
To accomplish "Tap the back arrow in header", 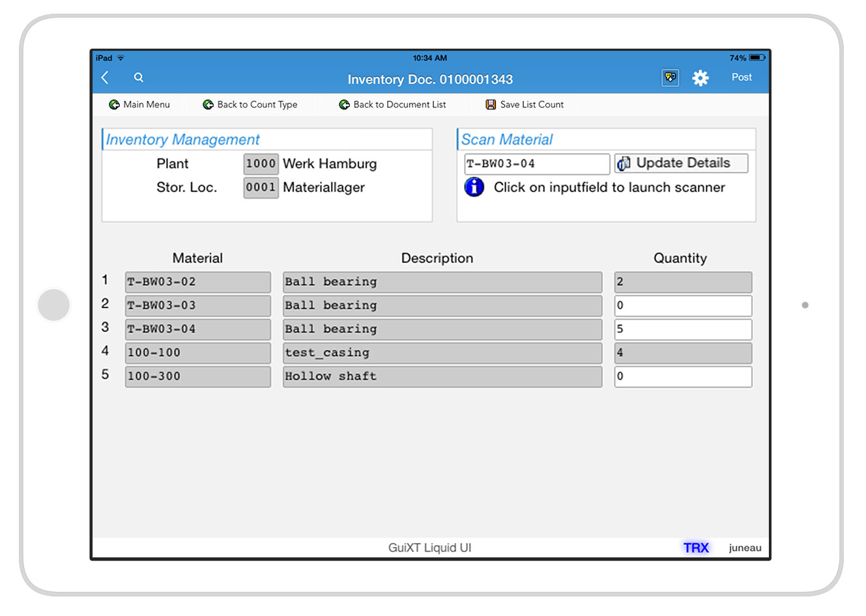I will pos(106,77).
